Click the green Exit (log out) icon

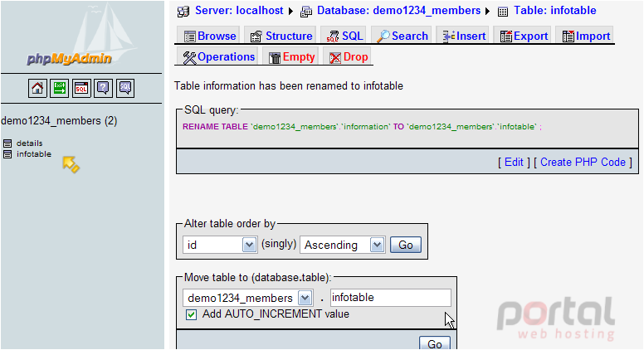click(59, 88)
